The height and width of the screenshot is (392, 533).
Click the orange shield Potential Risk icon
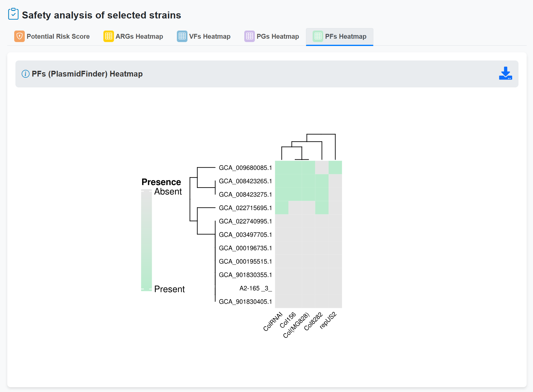19,36
